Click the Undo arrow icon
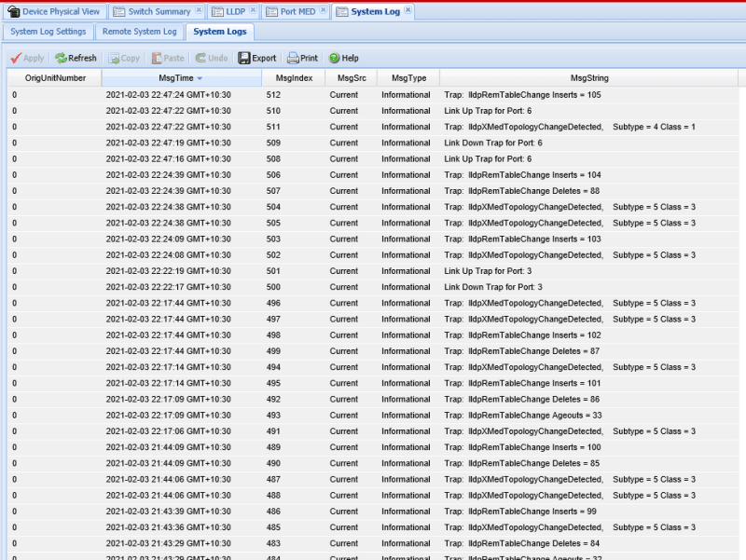 (200, 58)
